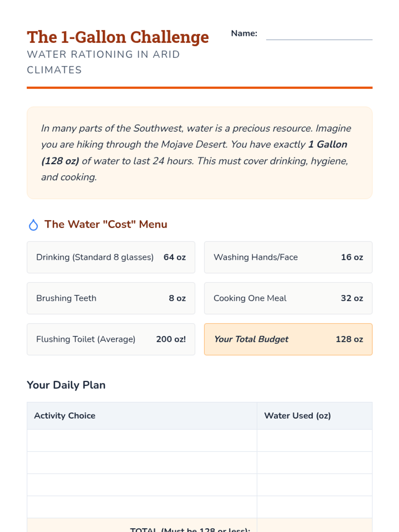Click The 1-Gallon Challenge title
Viewport: 399px width, 532px height.
point(118,37)
